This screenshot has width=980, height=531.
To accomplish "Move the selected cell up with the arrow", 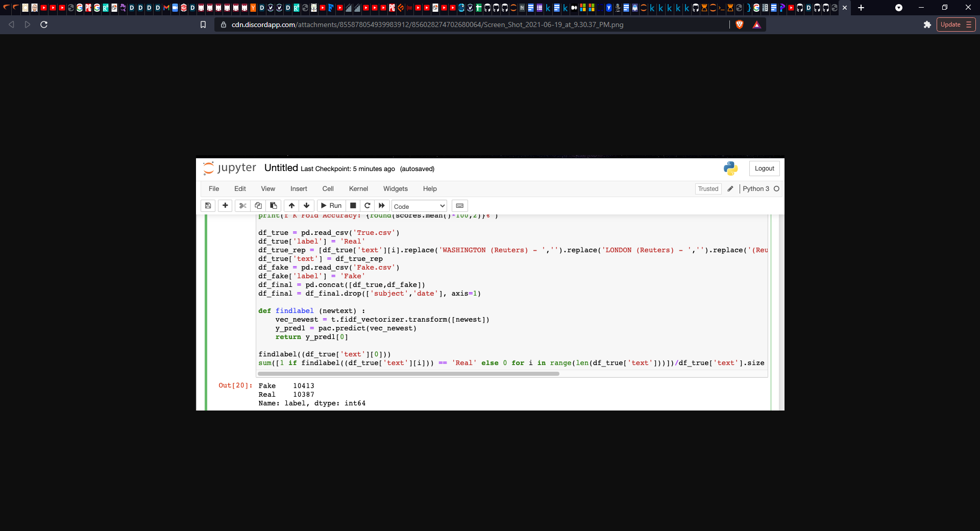I will coord(291,206).
